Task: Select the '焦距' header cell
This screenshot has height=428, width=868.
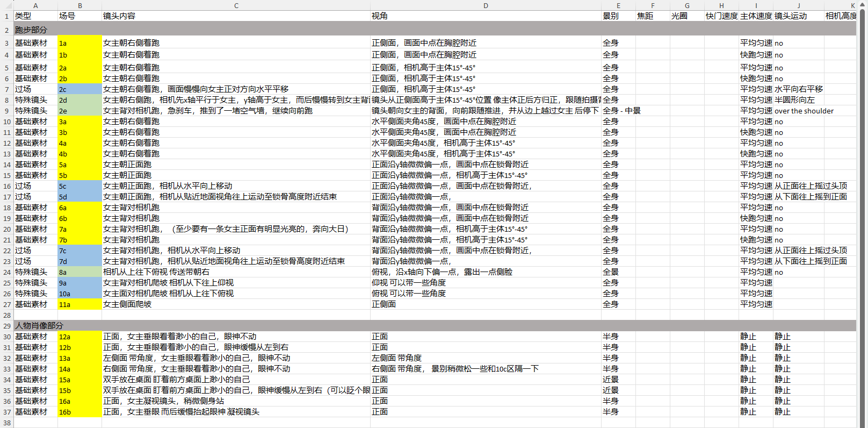Action: (x=653, y=16)
